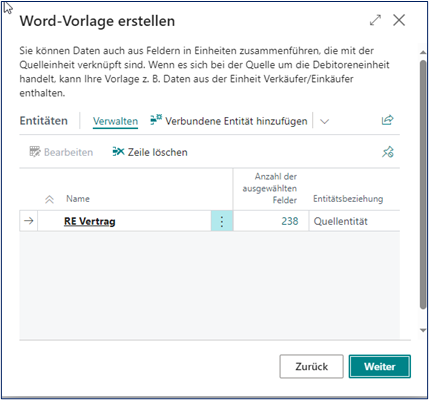This screenshot has width=429, height=400.
Task: Click the 238 selected fields value
Action: pos(289,221)
